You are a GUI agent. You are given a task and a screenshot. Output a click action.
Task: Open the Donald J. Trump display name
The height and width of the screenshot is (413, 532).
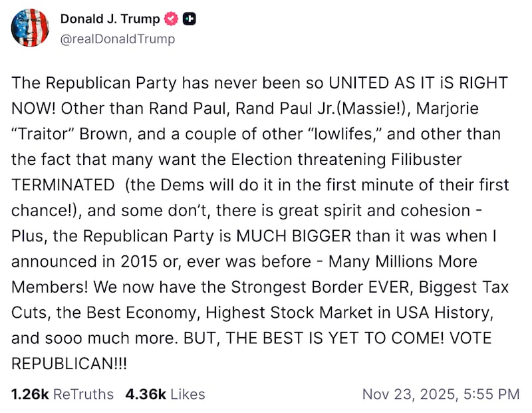pos(110,19)
